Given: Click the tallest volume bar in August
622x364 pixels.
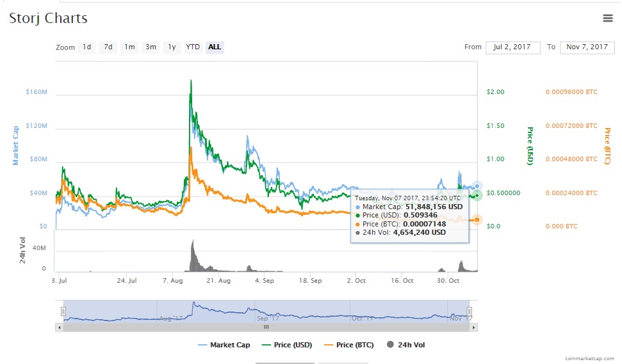Looking at the screenshot, I should click(193, 255).
